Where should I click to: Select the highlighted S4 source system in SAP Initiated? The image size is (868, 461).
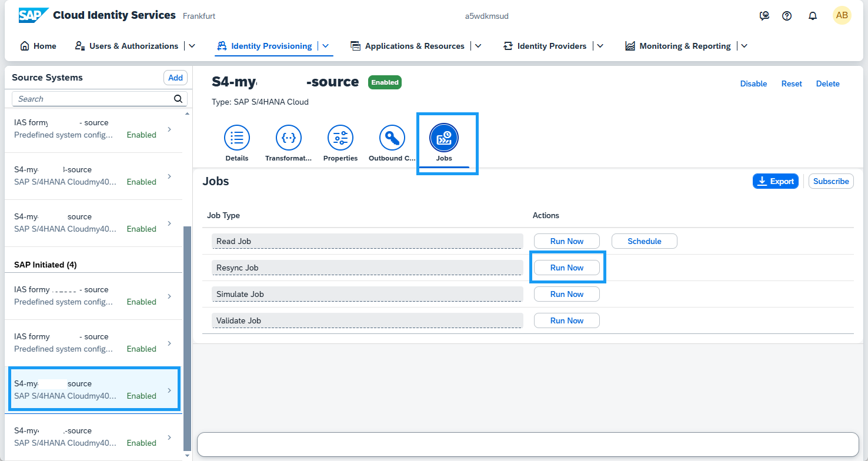coord(94,389)
